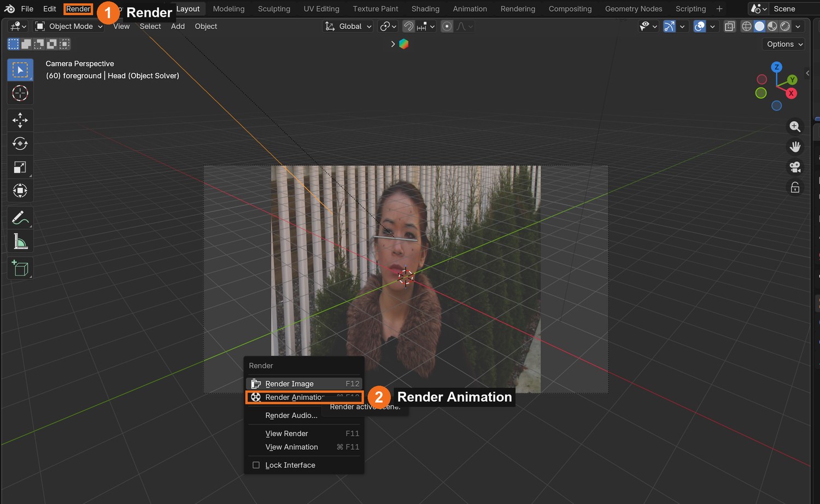Toggle snapping magnet button
Screen dimensions: 820x504
(408, 26)
